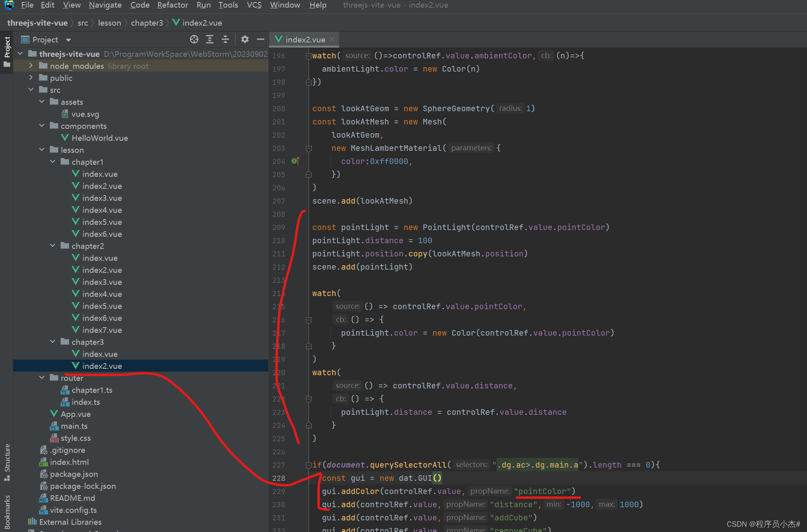Select index.html in the project tree
Screen dimensions: 807x532
(x=69, y=462)
